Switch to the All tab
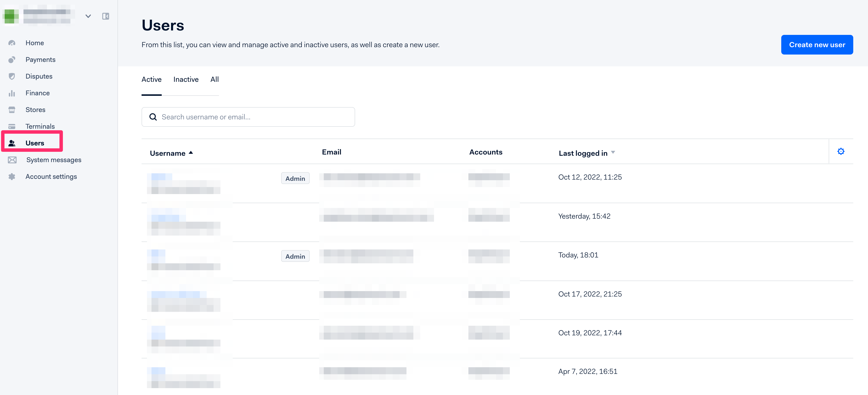Screen dimensions: 868x395 click(x=214, y=80)
